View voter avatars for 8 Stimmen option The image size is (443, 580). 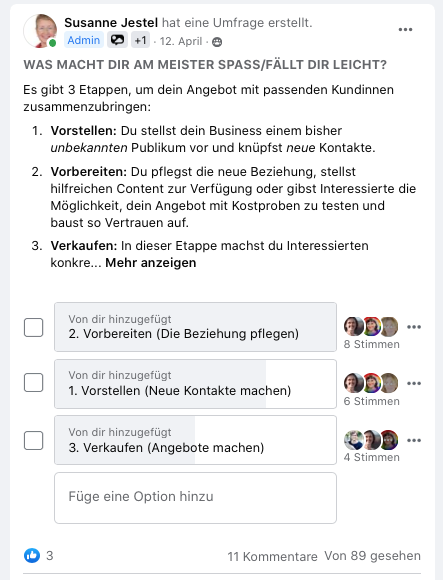click(371, 326)
